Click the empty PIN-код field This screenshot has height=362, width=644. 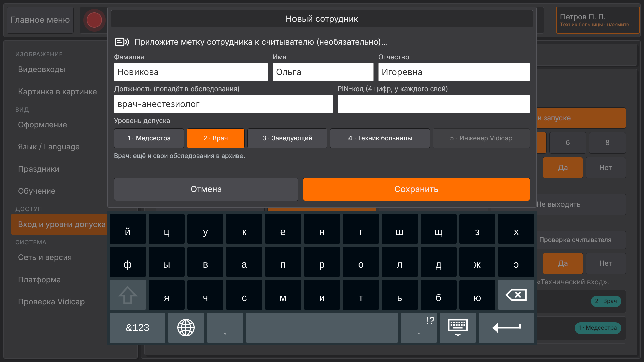tap(434, 104)
